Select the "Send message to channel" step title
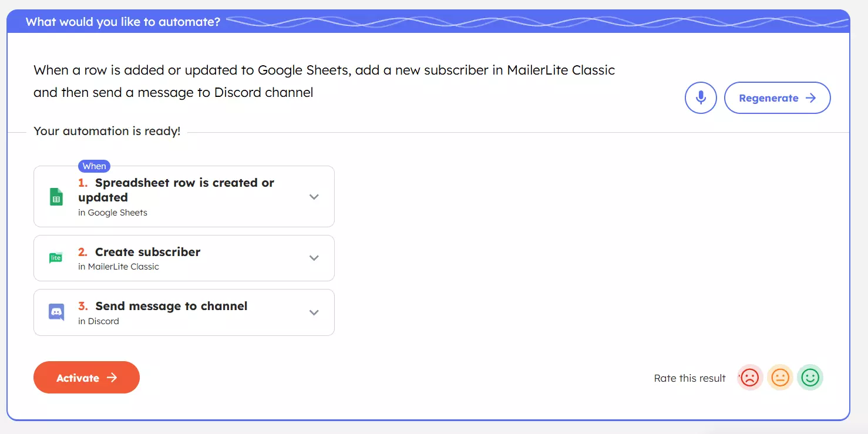The width and height of the screenshot is (868, 434). (171, 306)
